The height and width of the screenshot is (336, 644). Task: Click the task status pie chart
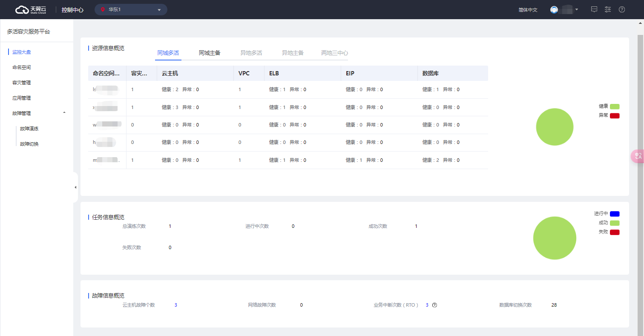point(555,238)
